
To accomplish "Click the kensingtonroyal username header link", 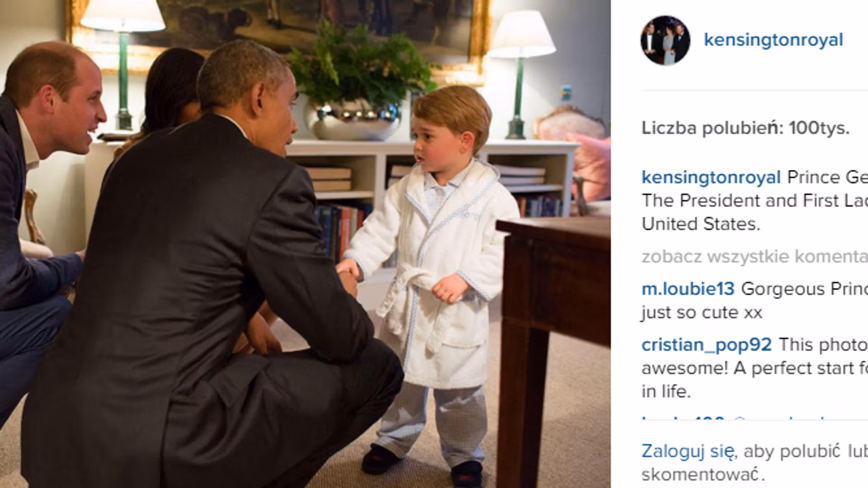I will coord(773,40).
